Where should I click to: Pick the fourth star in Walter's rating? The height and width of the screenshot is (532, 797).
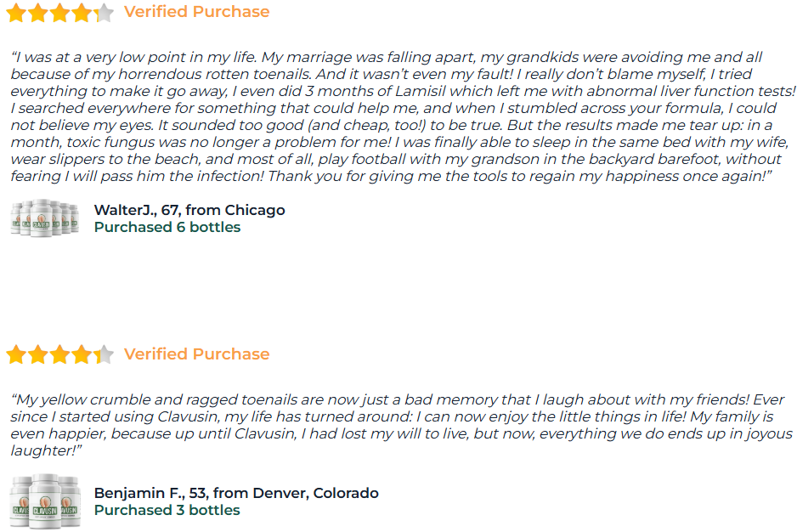[82, 13]
